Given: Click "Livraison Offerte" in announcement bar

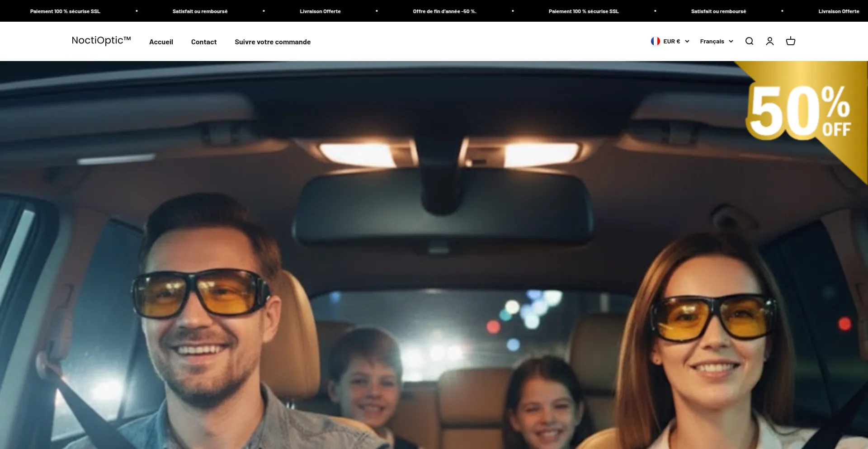Looking at the screenshot, I should tap(320, 11).
